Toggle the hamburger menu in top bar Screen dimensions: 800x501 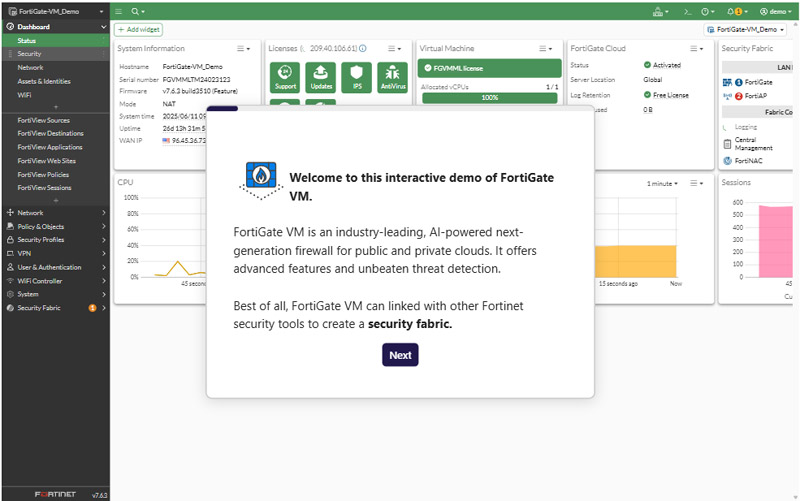pos(118,11)
